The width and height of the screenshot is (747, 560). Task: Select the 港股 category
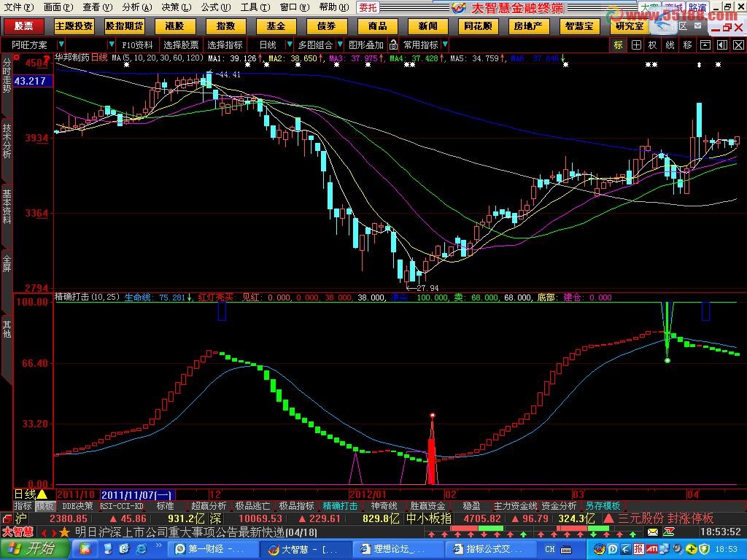click(x=175, y=26)
